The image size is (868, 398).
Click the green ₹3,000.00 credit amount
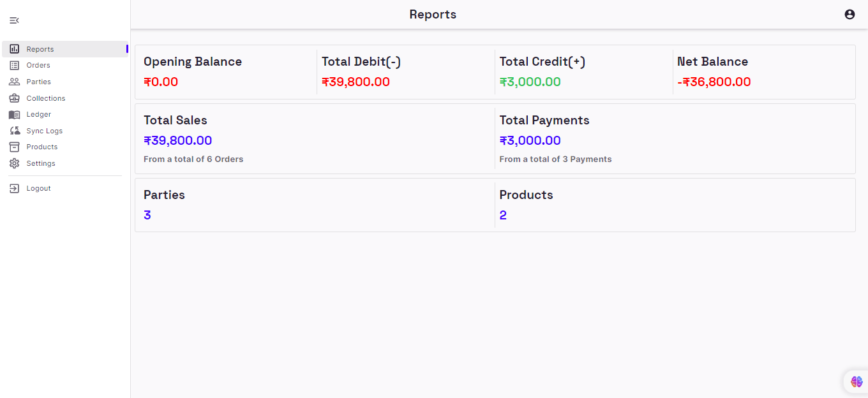[530, 82]
